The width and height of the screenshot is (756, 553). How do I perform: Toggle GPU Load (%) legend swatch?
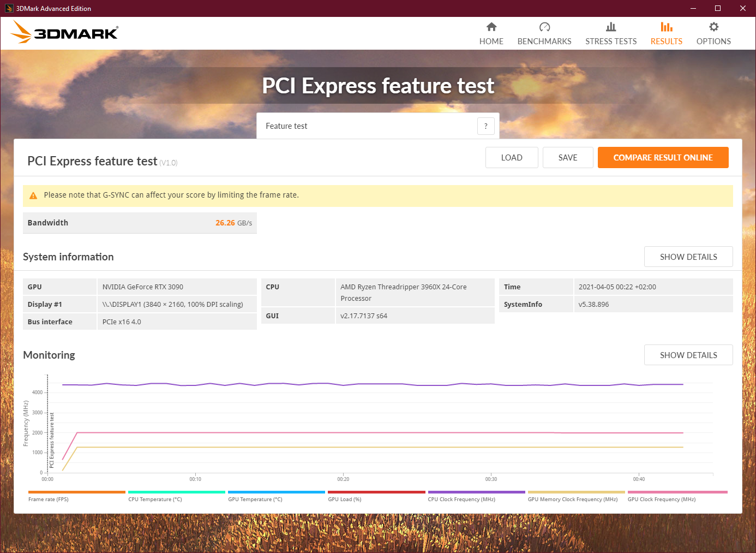click(376, 492)
